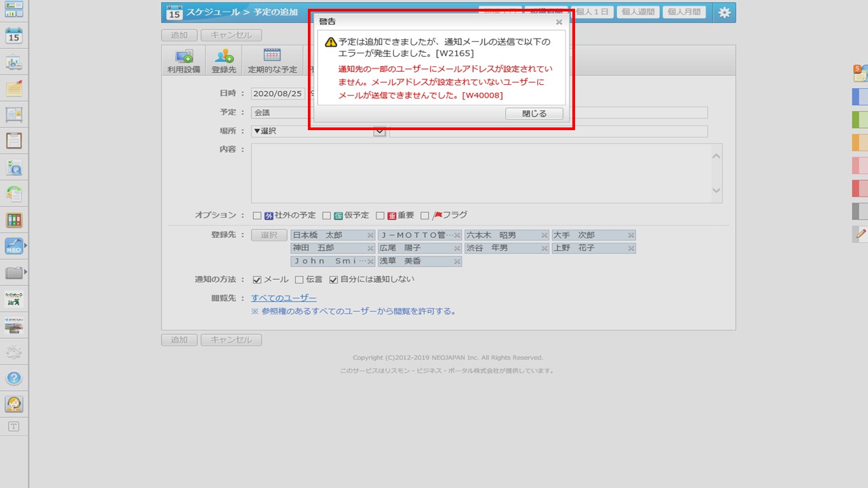Remove 広尾 陽子 from 登録先
The width and height of the screenshot is (868, 488).
click(x=458, y=248)
